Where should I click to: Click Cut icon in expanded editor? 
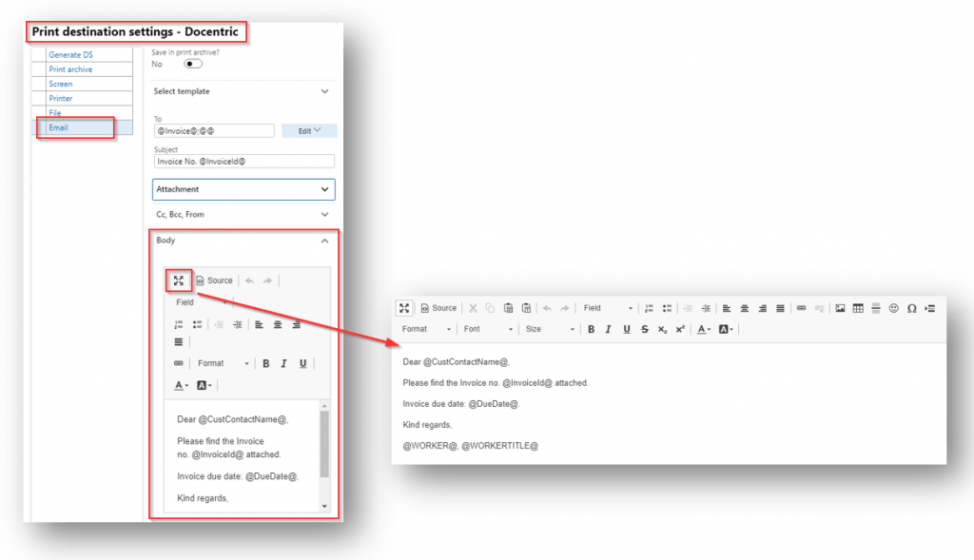coord(473,308)
